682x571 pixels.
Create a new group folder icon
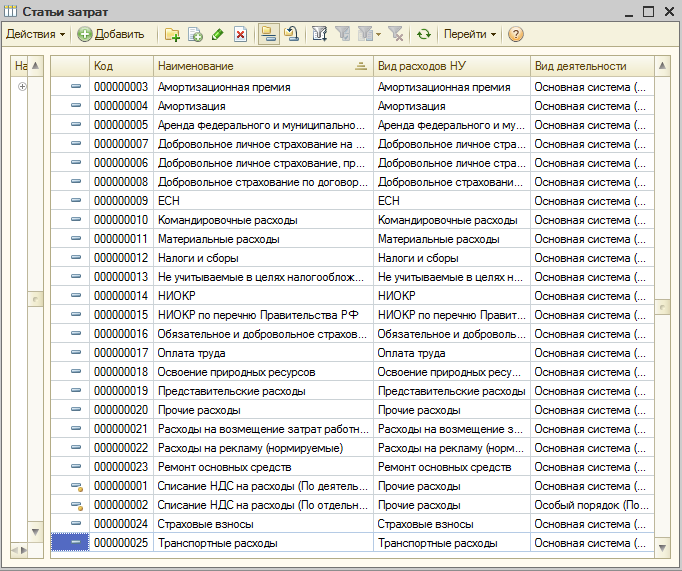tap(172, 34)
